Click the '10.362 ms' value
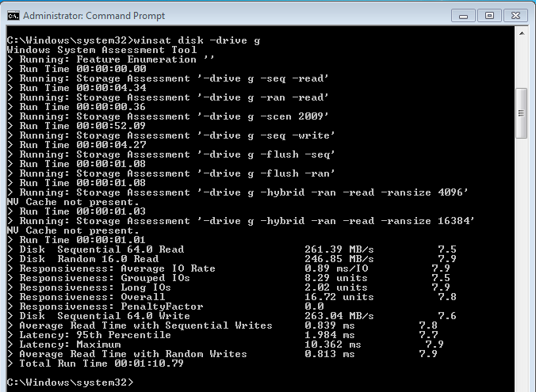This screenshot has height=392, width=536. [333, 344]
